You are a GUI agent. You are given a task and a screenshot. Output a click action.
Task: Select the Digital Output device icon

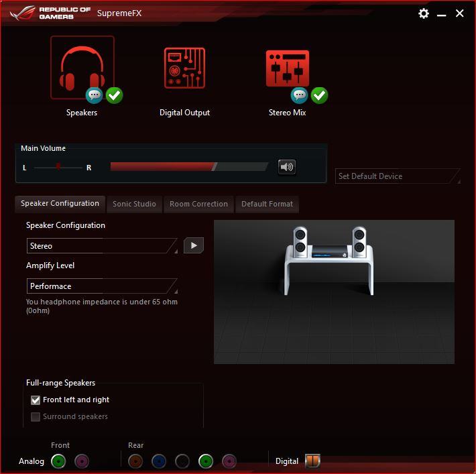[184, 68]
